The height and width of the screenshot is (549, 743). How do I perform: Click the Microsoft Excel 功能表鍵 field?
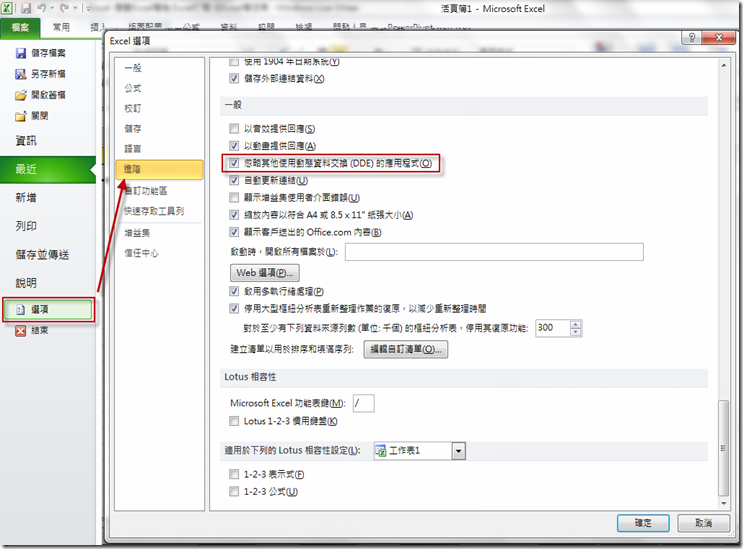[x=363, y=403]
